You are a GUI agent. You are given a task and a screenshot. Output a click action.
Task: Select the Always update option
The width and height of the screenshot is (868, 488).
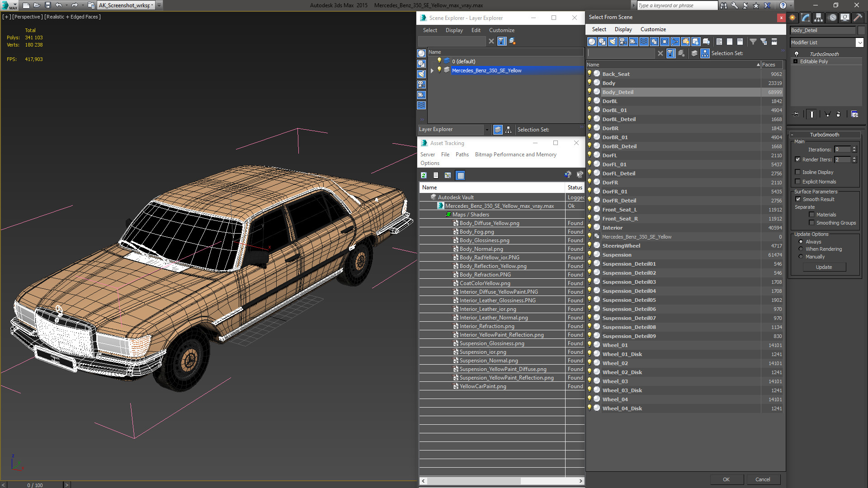tap(801, 242)
